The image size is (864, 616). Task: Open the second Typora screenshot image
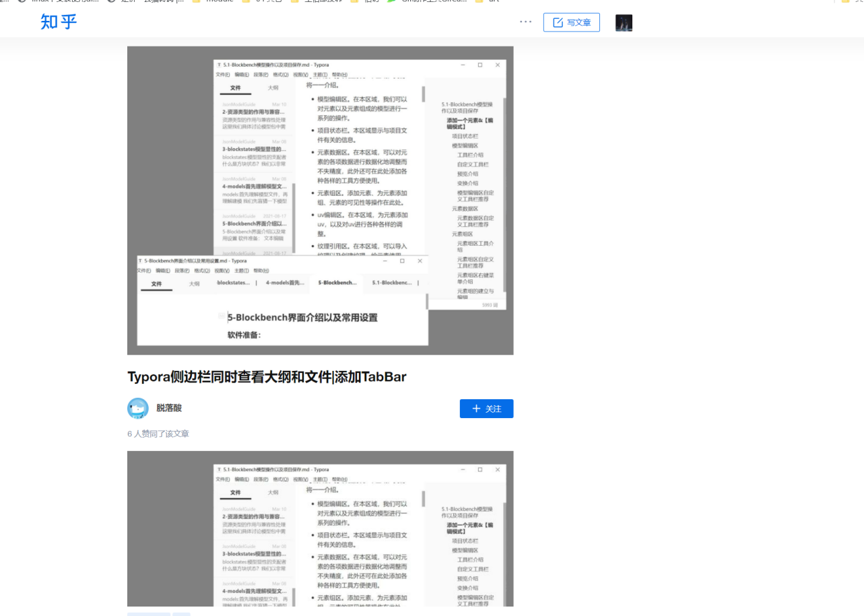point(321,528)
